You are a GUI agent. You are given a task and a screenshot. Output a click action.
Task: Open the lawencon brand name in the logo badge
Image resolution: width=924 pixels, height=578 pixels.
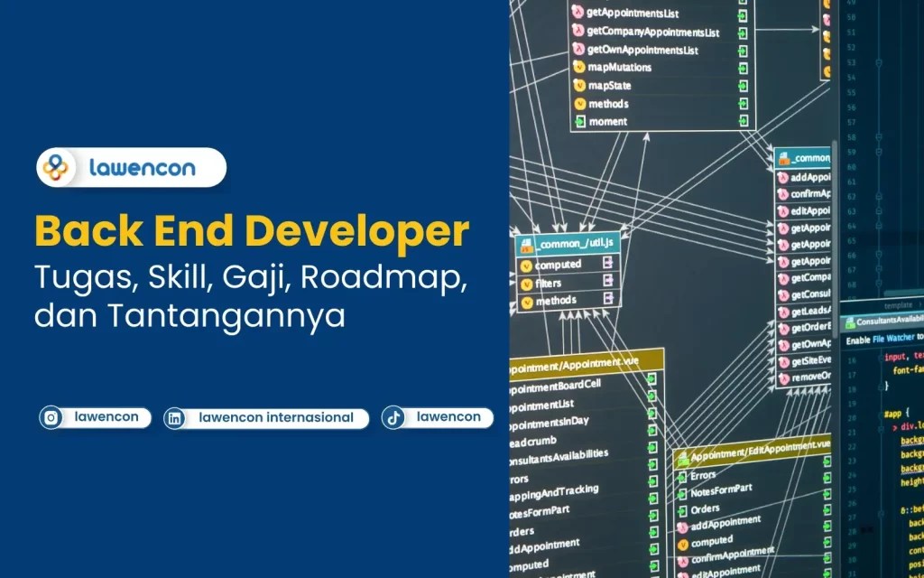coord(142,167)
